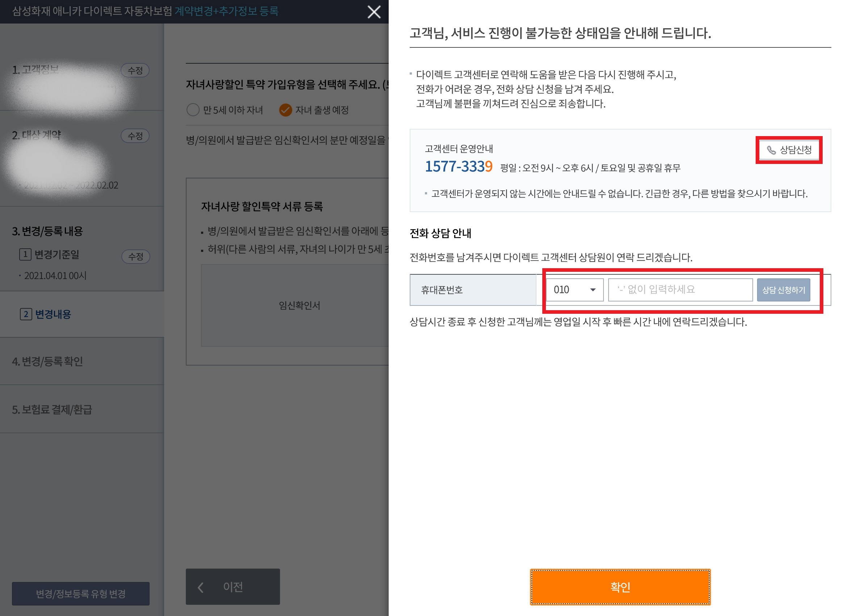Select step 5 보험료 결제/환급
The height and width of the screenshot is (616, 852).
pyautogui.click(x=52, y=409)
